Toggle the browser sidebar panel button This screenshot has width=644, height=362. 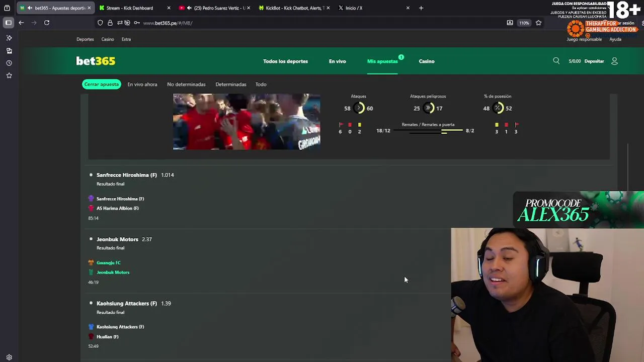(x=9, y=23)
